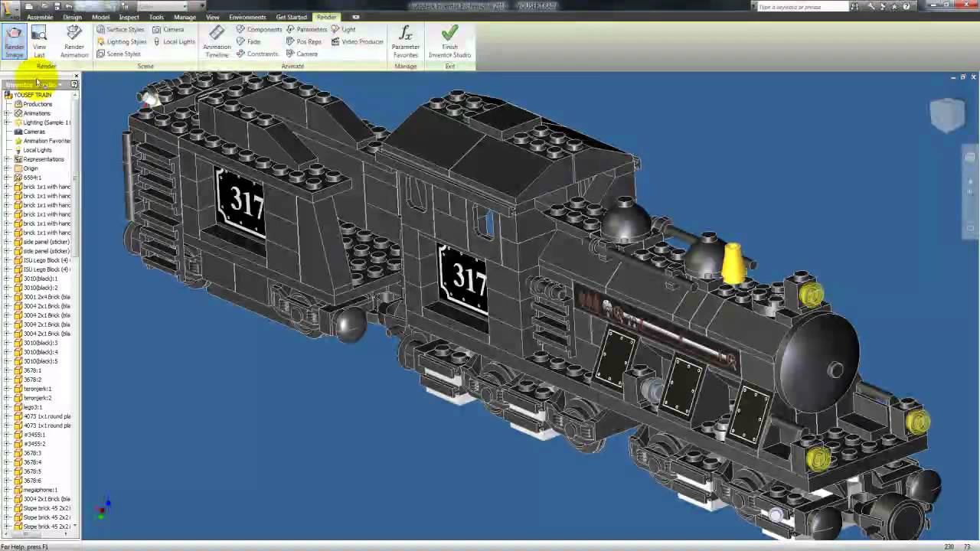Screen dimensions: 980x551
Task: Click the Save icon in quick access toolbar
Action: [57, 6]
